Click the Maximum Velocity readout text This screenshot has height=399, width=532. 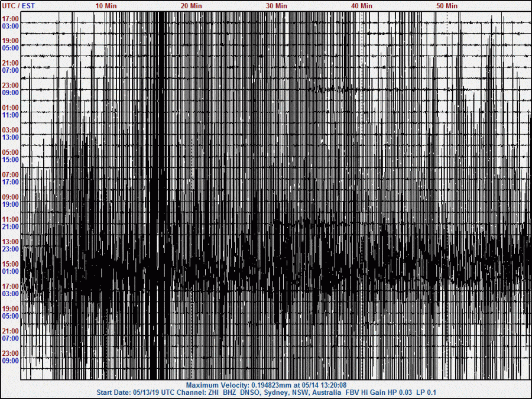(266, 385)
